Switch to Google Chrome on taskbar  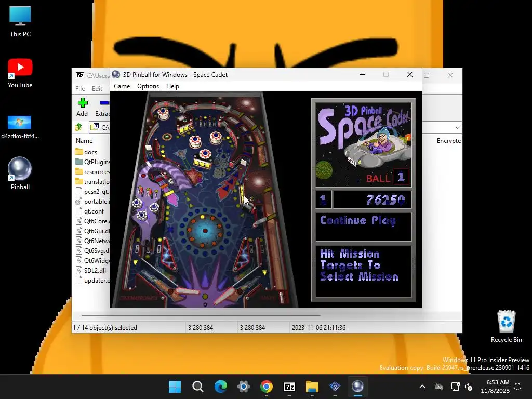pos(267,387)
